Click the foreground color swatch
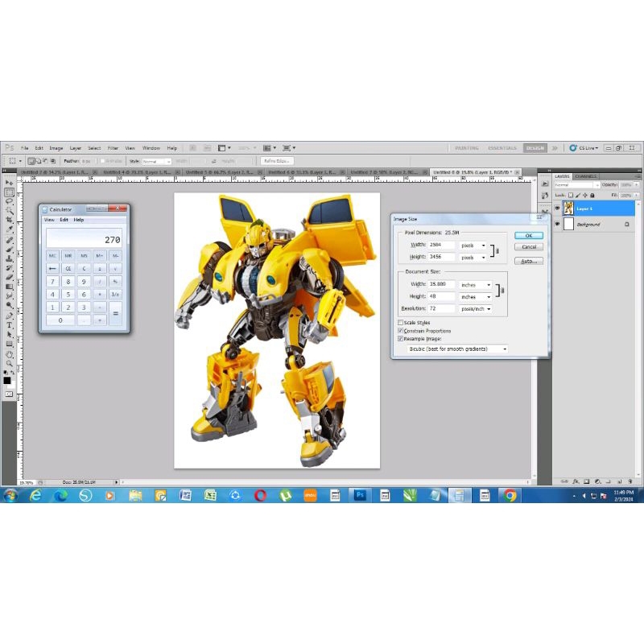 click(7, 379)
